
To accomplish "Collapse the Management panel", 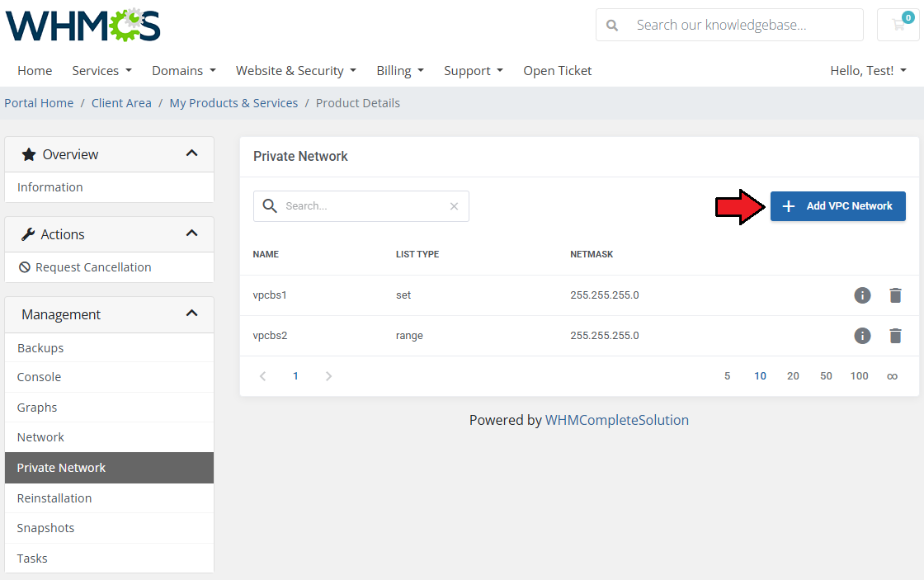I will [x=191, y=314].
